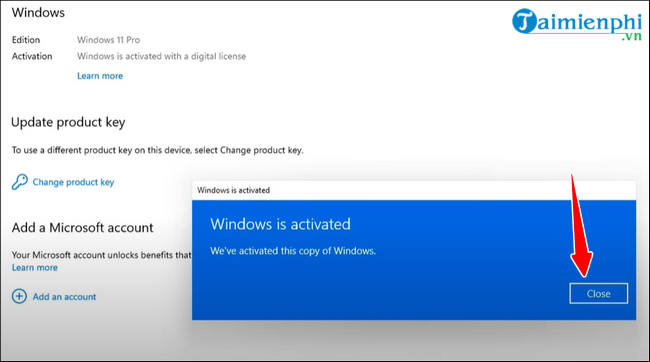Image resolution: width=650 pixels, height=362 pixels.
Task: Open Learn more under Activation status
Action: (x=100, y=76)
